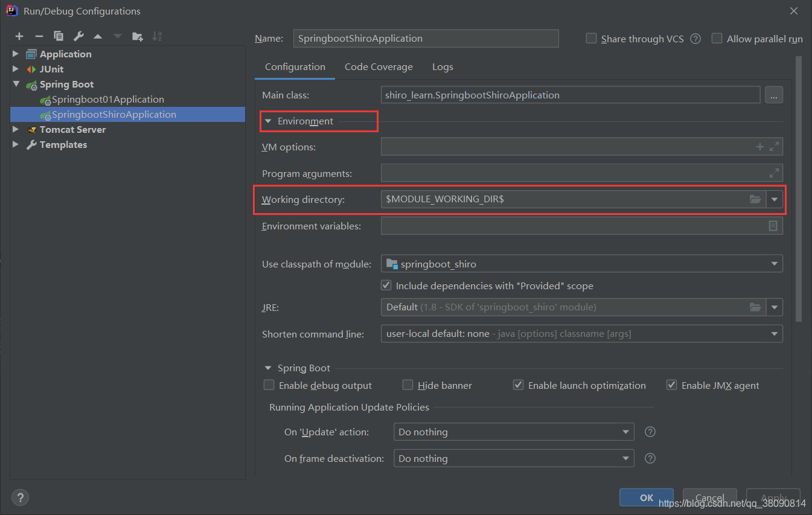Switch to Configuration tab

295,67
